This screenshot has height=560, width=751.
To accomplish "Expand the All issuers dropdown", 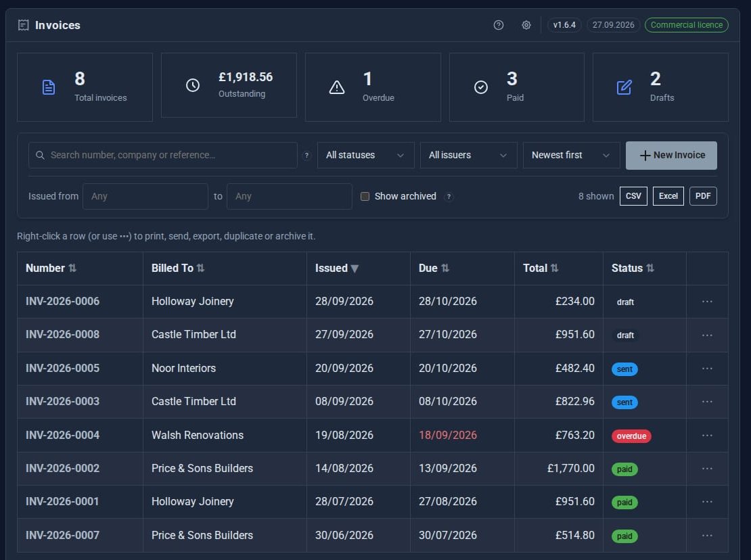I will click(x=468, y=155).
